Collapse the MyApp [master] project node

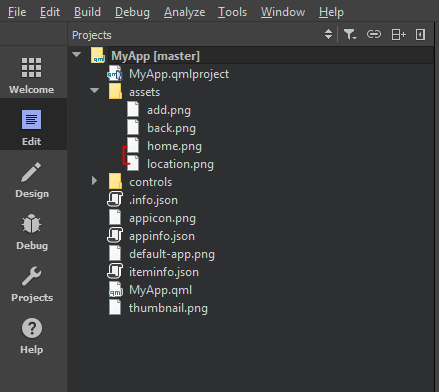click(77, 55)
